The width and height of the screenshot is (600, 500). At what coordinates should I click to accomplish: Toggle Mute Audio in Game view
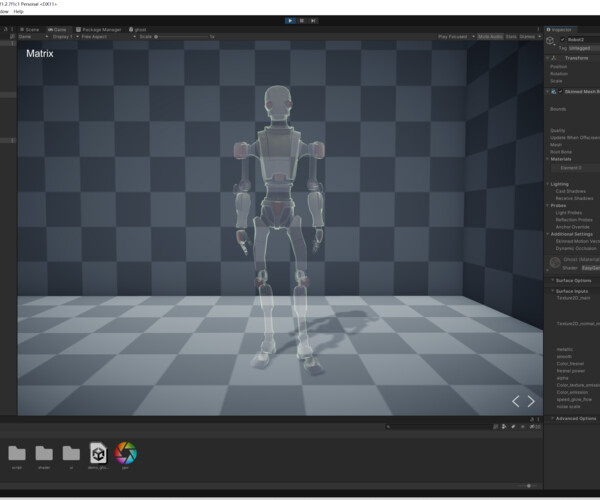[x=490, y=37]
